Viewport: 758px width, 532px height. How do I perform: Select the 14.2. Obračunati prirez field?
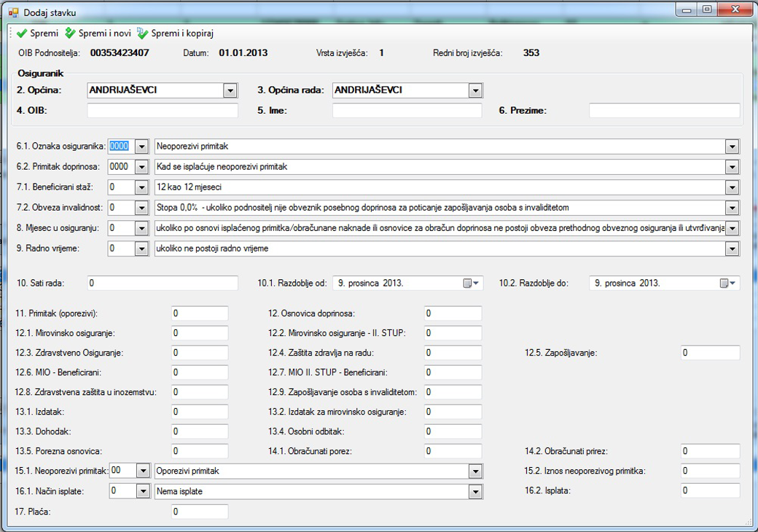[710, 451]
